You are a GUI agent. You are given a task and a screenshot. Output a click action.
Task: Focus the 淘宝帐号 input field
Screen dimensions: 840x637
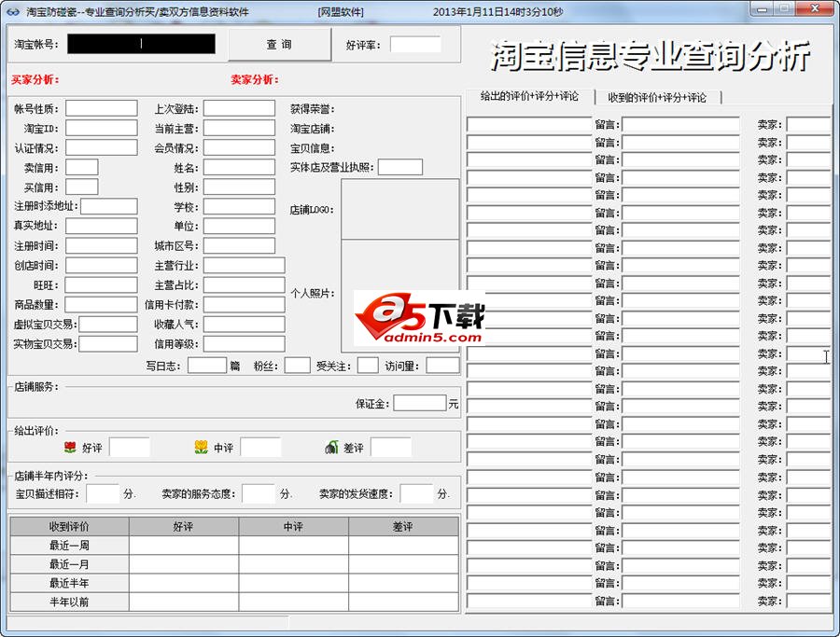(142, 44)
